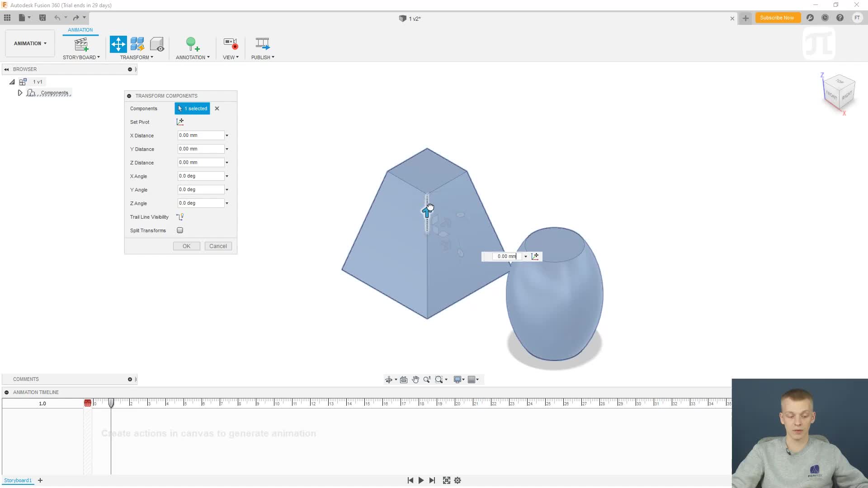Select the Storyboard1 tab
868x488 pixels.
point(18,480)
